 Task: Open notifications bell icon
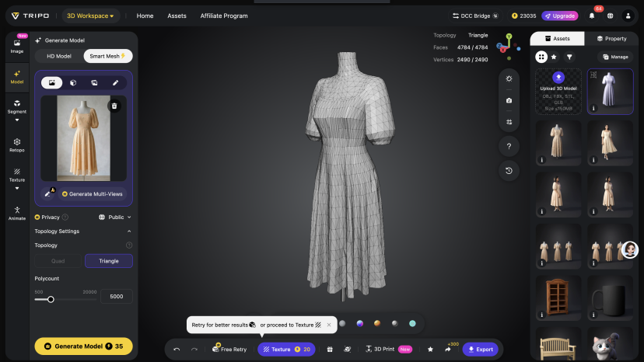pyautogui.click(x=591, y=16)
